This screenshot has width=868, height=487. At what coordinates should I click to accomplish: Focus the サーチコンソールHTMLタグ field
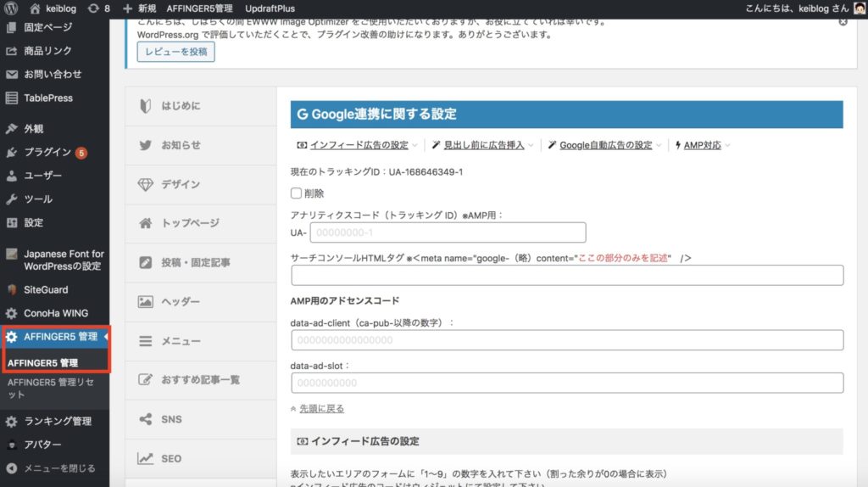pyautogui.click(x=567, y=276)
